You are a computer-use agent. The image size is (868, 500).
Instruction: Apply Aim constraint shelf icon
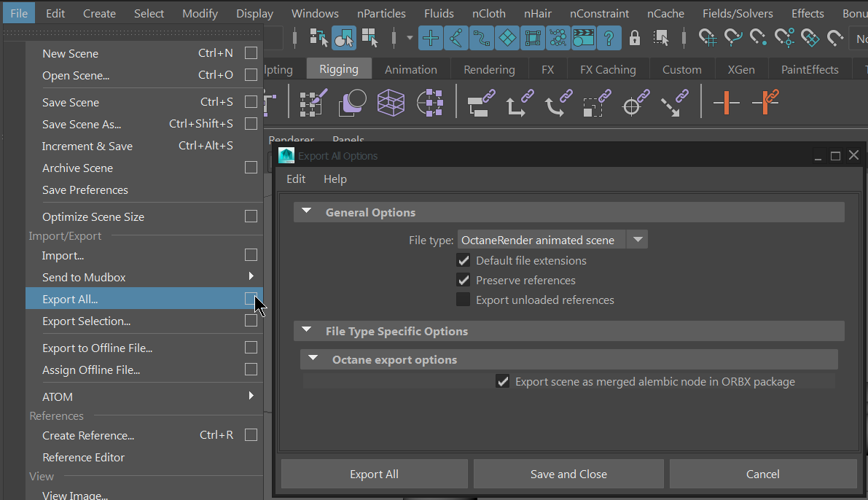[x=636, y=103]
